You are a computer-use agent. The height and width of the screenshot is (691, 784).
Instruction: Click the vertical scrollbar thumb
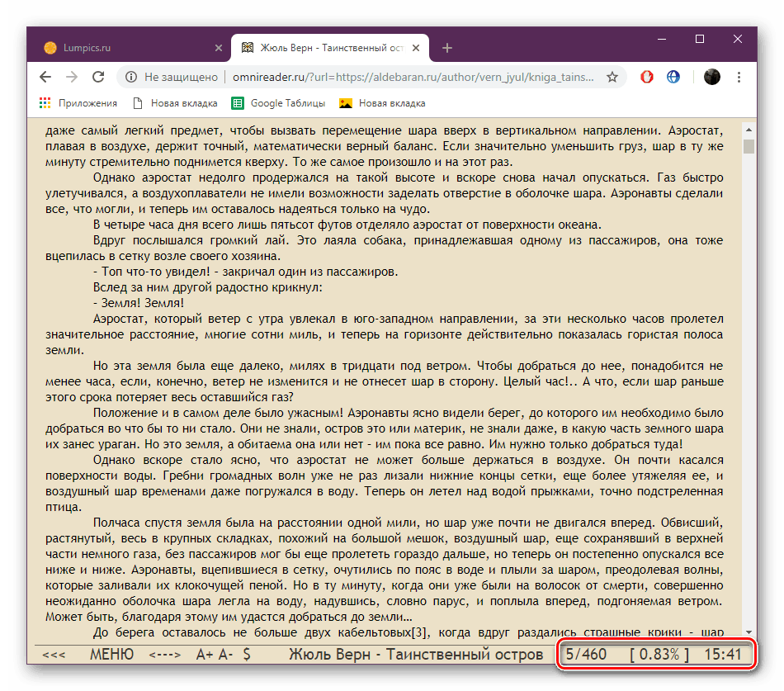tap(749, 147)
